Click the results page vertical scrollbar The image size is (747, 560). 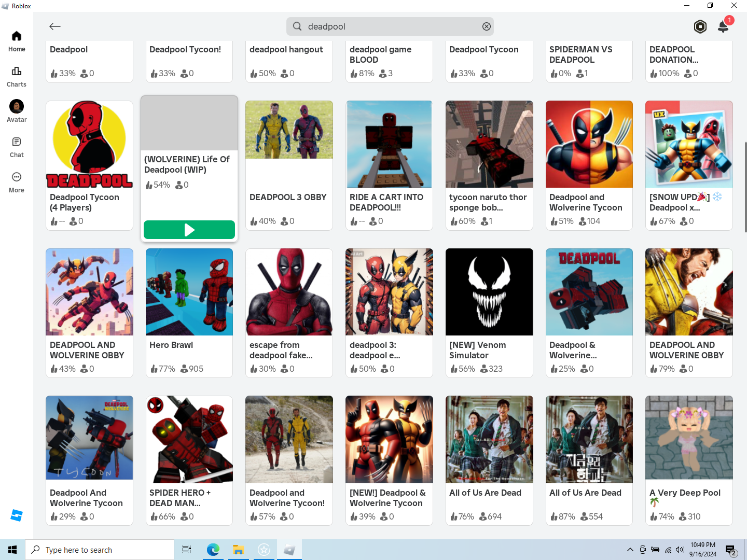[745, 187]
